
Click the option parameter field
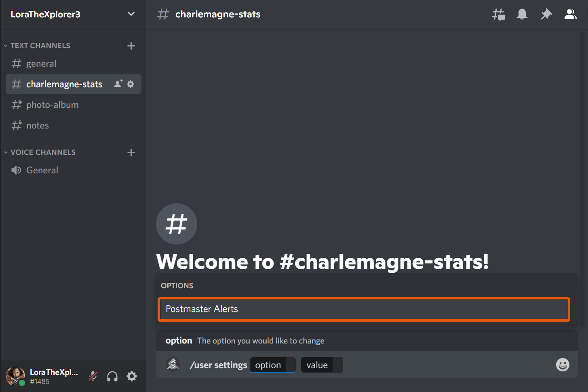pyautogui.click(x=273, y=365)
